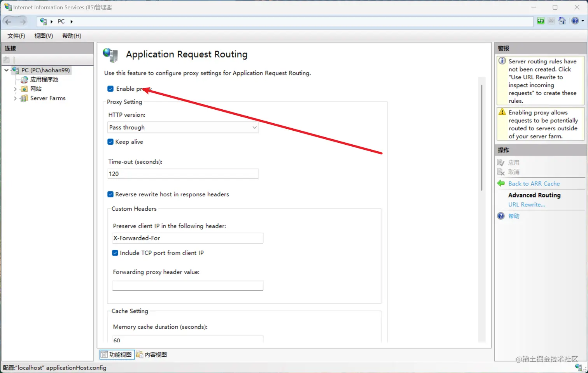The width and height of the screenshot is (588, 373).
Task: Toggle Include TCP port from client IP
Action: (115, 253)
